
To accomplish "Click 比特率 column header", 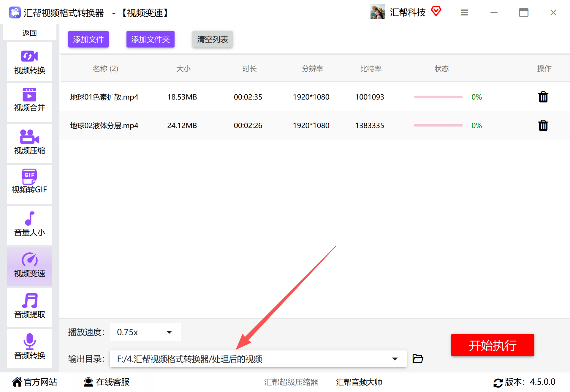I will click(x=371, y=69).
